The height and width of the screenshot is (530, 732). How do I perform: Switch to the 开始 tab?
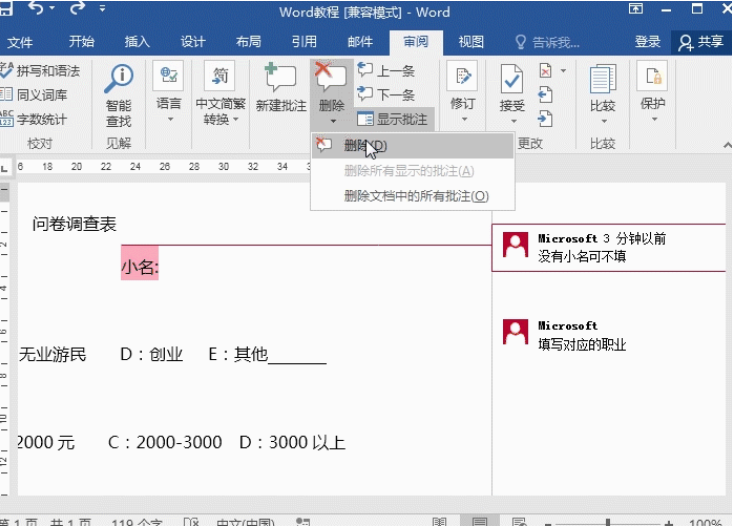(81, 42)
